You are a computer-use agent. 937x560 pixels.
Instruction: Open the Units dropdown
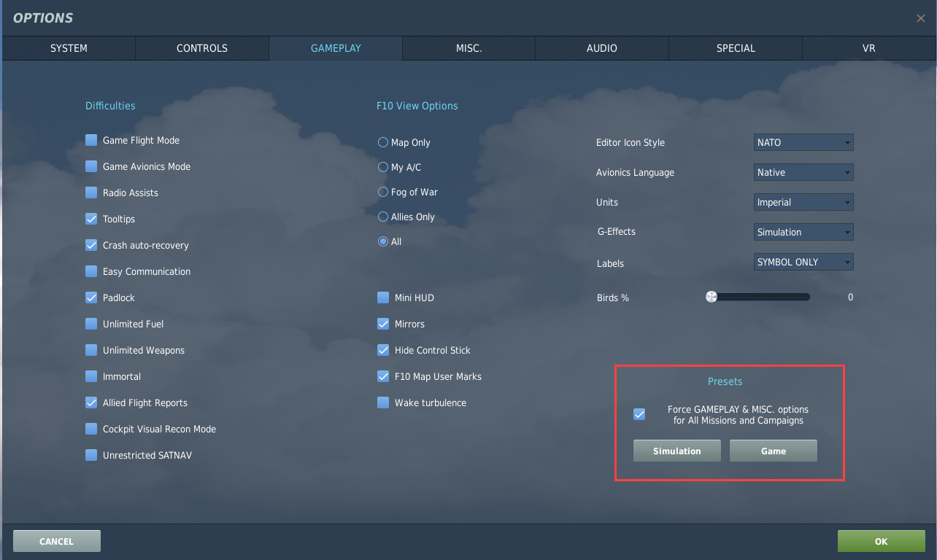click(803, 202)
